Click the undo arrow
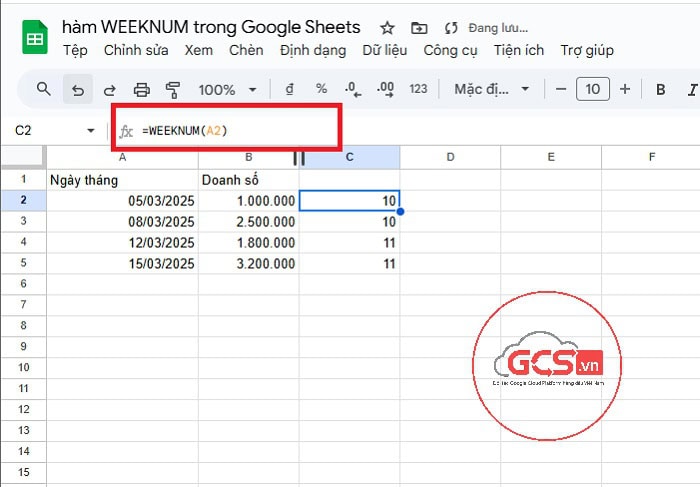 pyautogui.click(x=77, y=89)
